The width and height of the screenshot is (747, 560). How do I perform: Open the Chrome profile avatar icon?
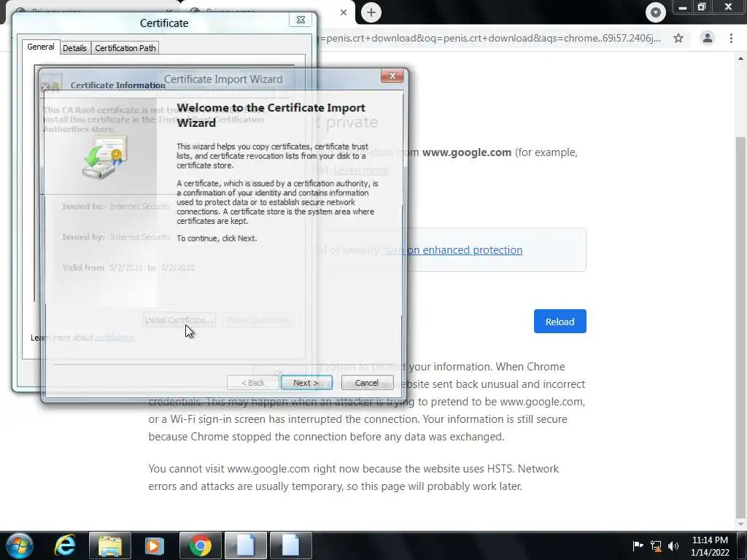point(708,38)
